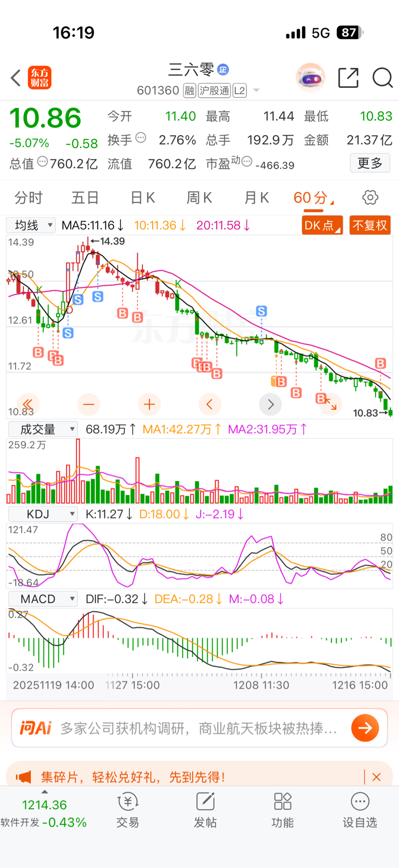Open the 均线 indicator dropdown

31,225
